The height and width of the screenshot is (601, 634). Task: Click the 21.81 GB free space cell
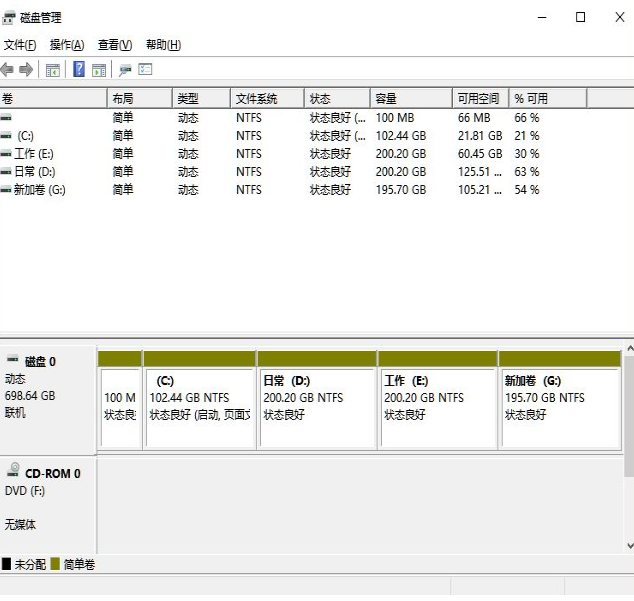(480, 136)
